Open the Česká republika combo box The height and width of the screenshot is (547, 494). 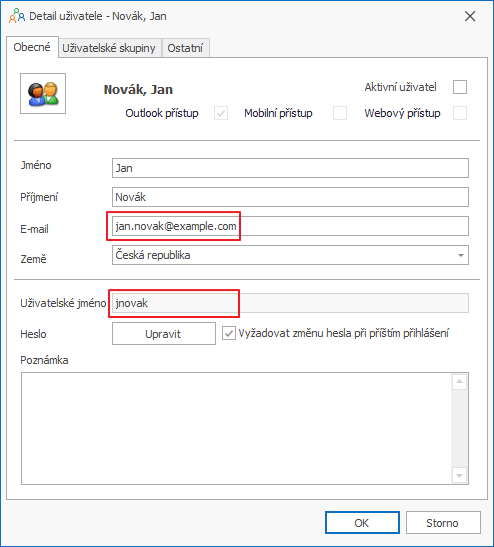(290, 255)
